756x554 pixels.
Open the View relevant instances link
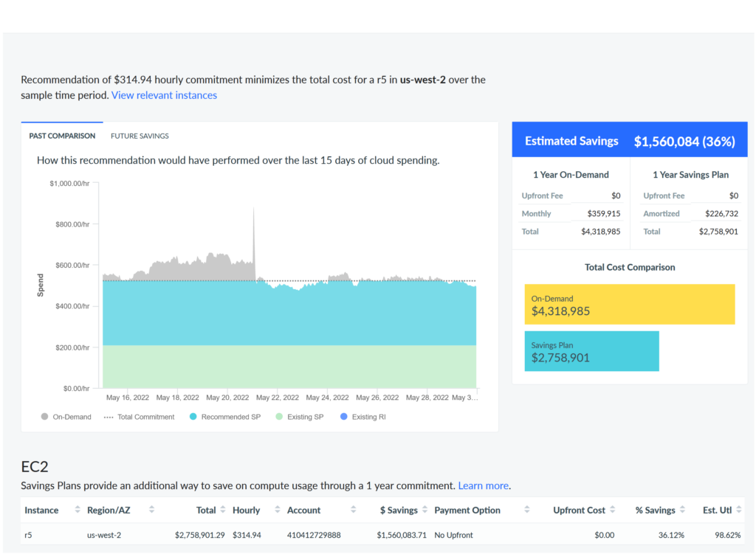(x=164, y=94)
